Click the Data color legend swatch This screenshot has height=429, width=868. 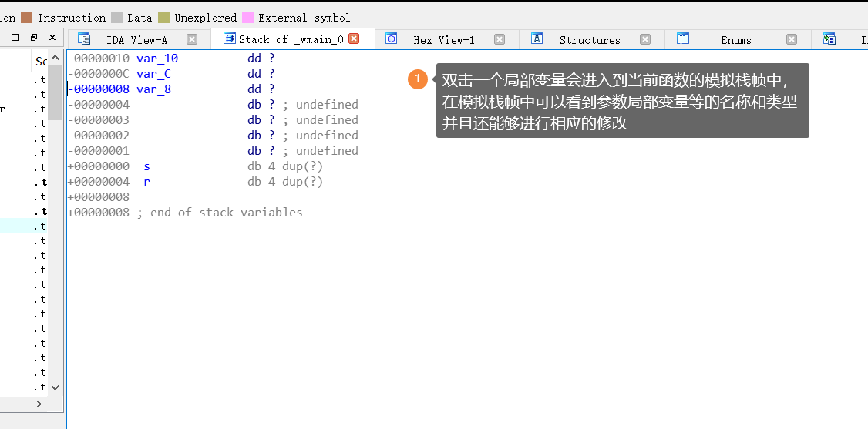click(x=117, y=18)
